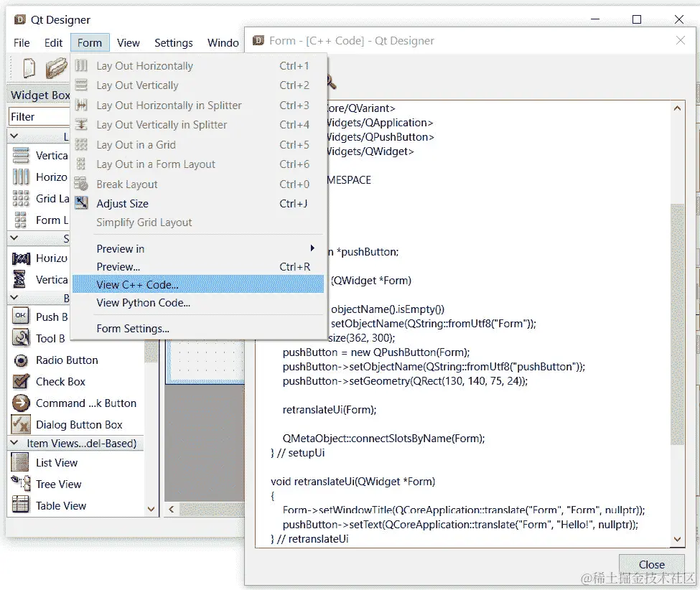Select the Form Layout widget icon
Viewport: 700px width, 590px height.
[x=21, y=220]
